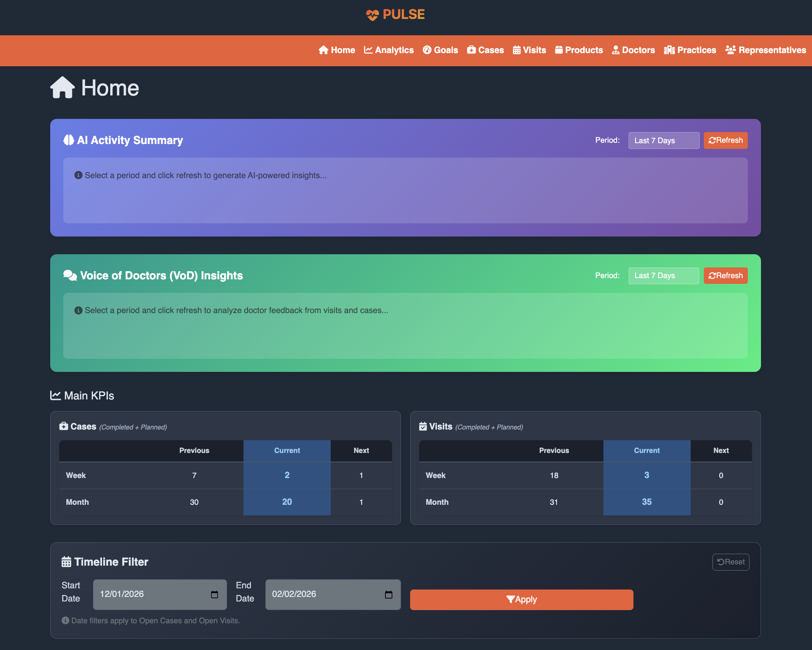Select the Practices building icon
Viewport: 812px width, 650px height.
coord(669,50)
